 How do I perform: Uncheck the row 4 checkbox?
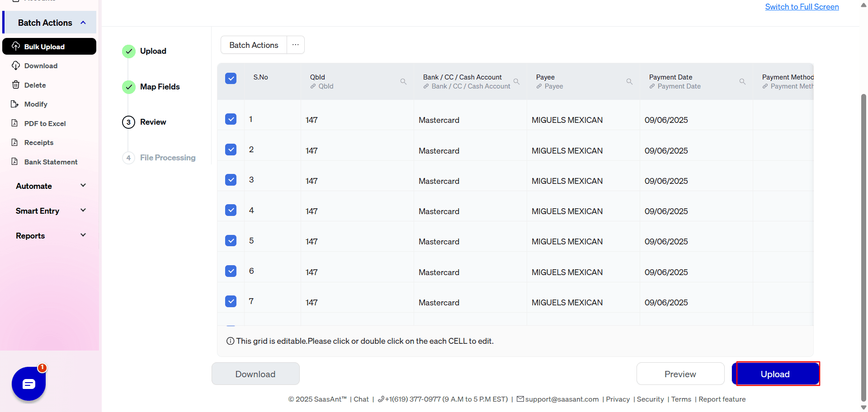[x=231, y=210]
